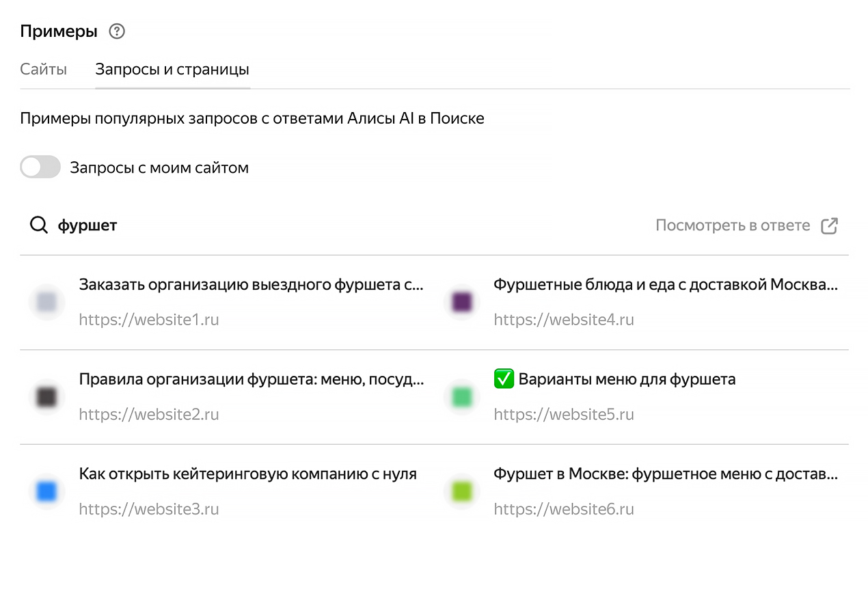
Task: Click the favicon for website1.ru
Action: tap(46, 301)
